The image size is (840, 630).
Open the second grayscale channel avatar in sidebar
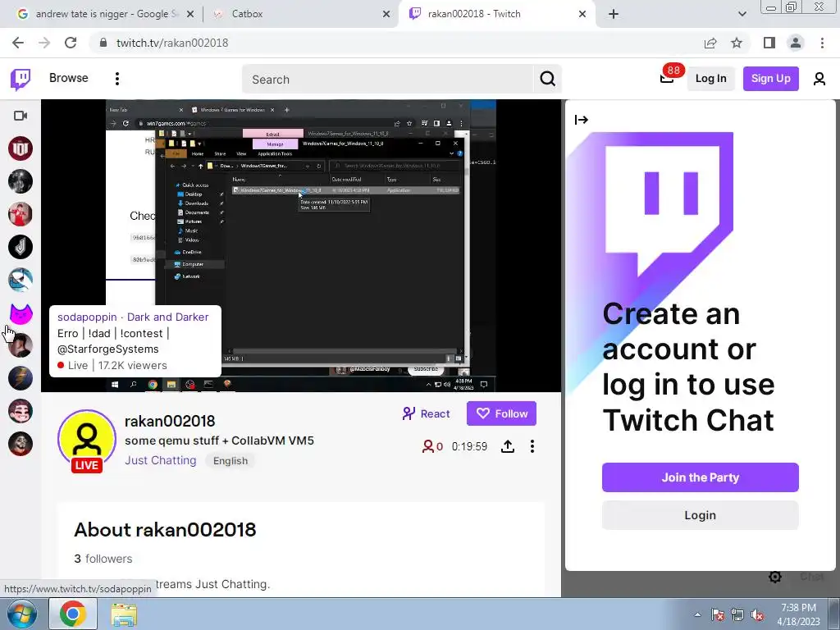[21, 181]
